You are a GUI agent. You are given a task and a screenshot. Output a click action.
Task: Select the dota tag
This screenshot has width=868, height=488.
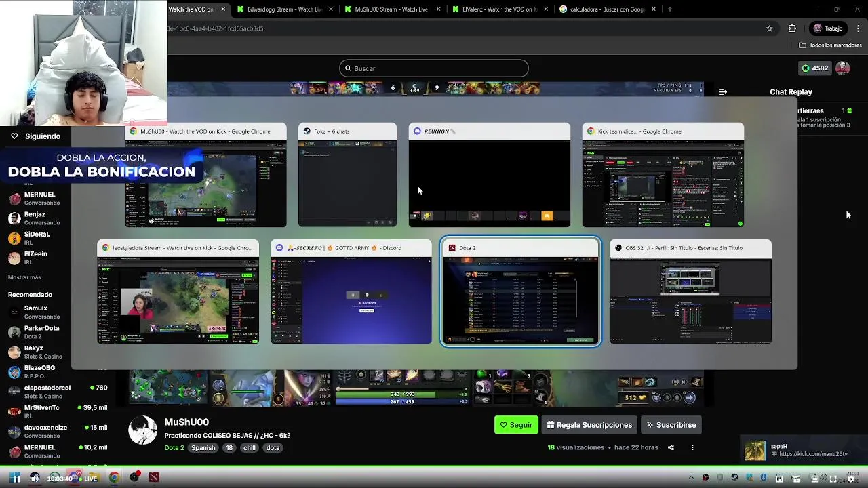273,447
